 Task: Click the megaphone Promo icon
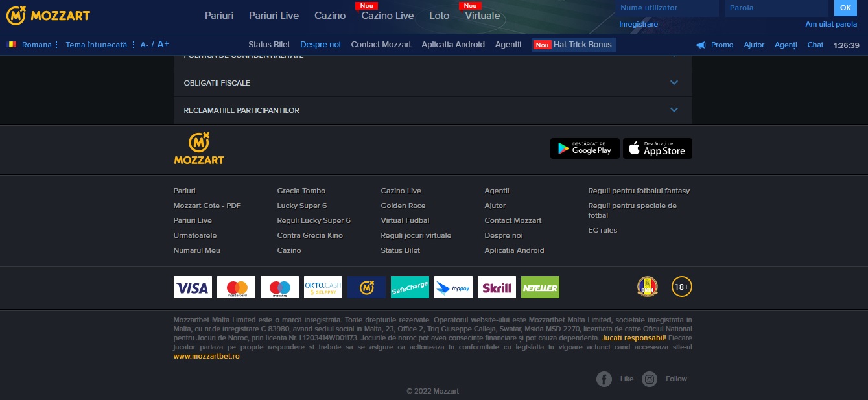[701, 45]
